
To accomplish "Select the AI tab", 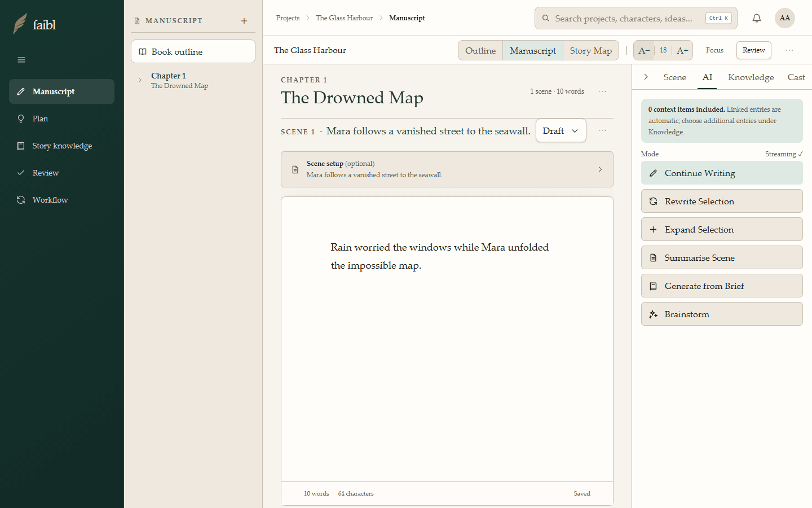I will pos(707,77).
